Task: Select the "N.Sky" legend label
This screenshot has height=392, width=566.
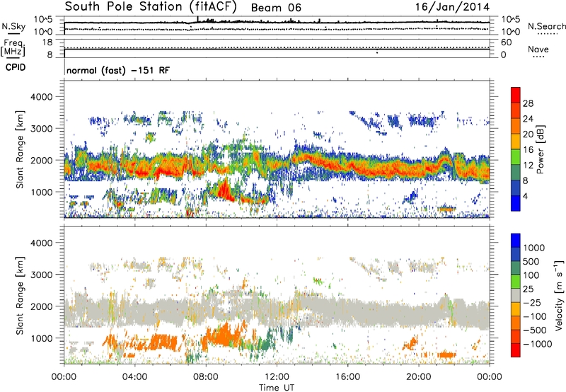Action: (13, 26)
